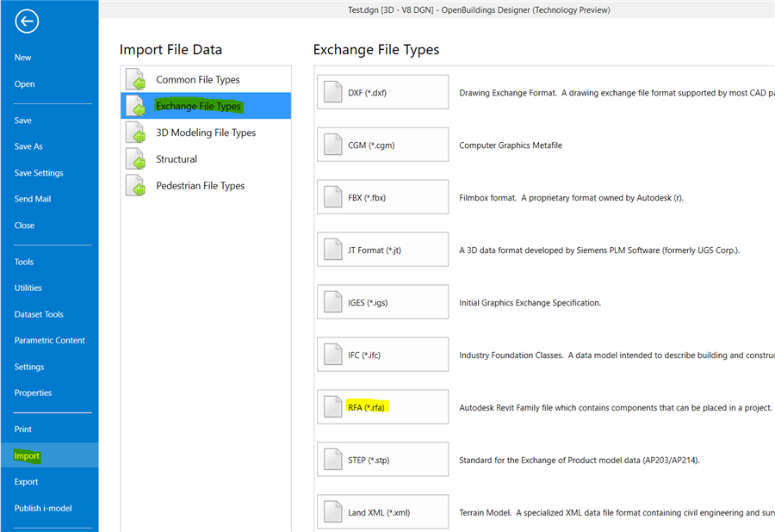775x532 pixels.
Task: Select the Exchange File Types label
Action: [x=198, y=106]
